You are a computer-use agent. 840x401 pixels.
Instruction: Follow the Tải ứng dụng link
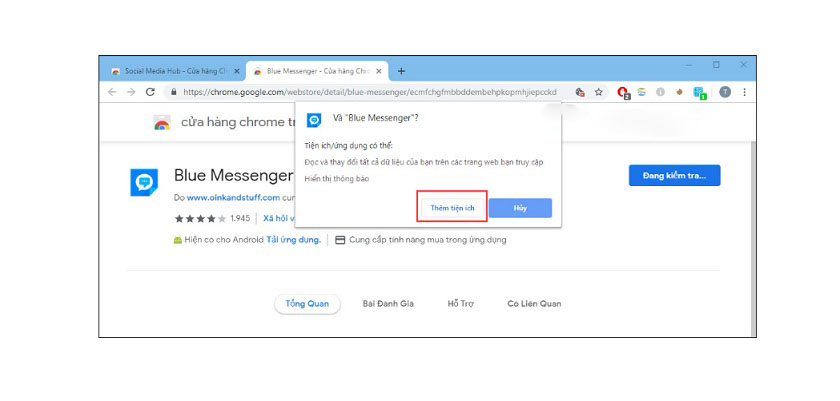(294, 240)
